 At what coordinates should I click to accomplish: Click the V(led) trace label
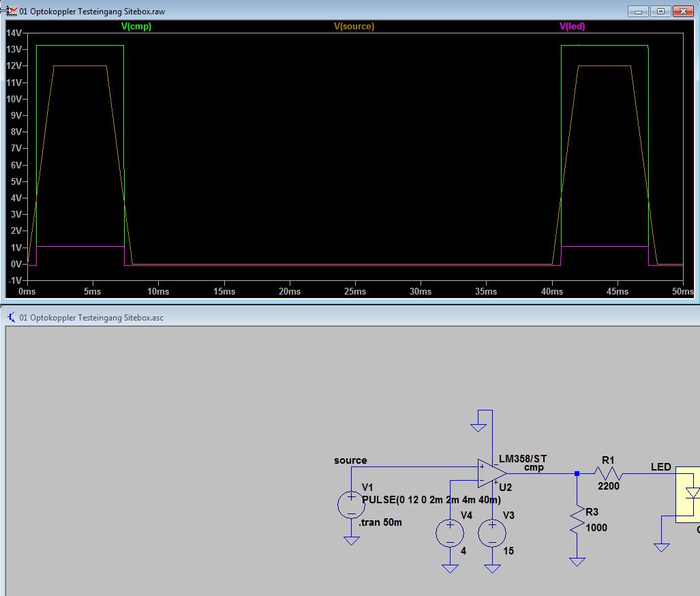pos(572,27)
